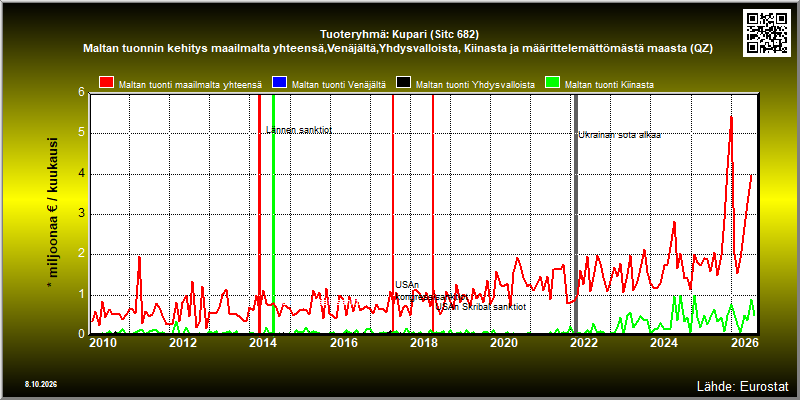The width and height of the screenshot is (800, 400).
Task: Click the y-axis value 1
Action: click(x=81, y=294)
